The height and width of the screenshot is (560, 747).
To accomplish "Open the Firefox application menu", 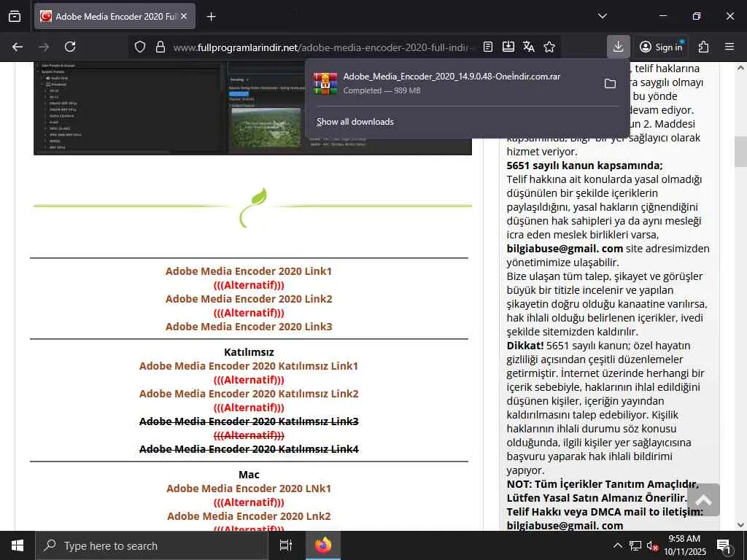I will pos(729,47).
